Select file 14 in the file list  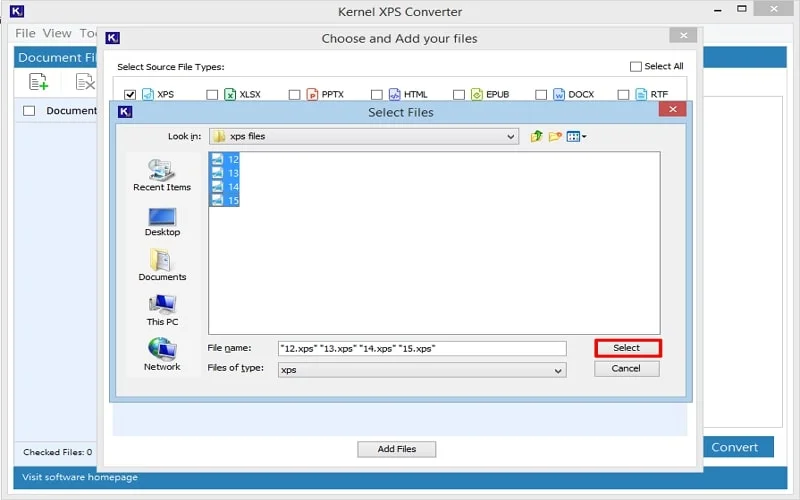tap(224, 187)
